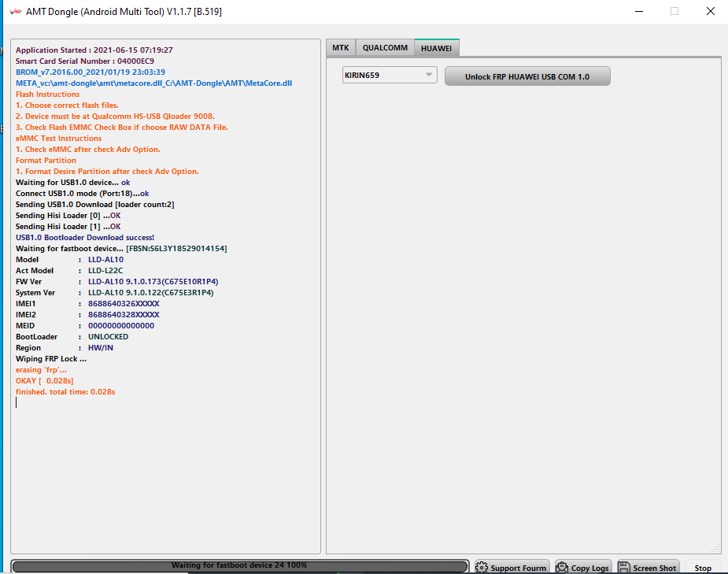Click the fastboot progress bar
728x574 pixels.
point(239,566)
